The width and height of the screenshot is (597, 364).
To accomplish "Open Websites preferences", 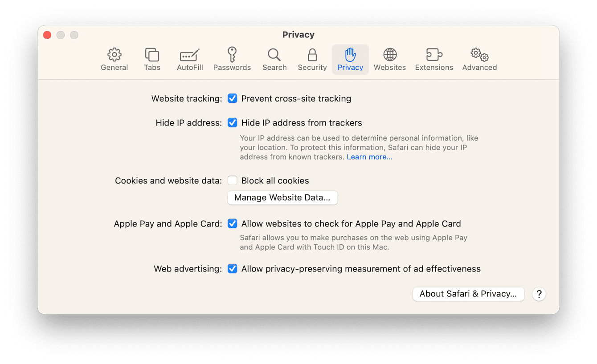I will click(389, 59).
